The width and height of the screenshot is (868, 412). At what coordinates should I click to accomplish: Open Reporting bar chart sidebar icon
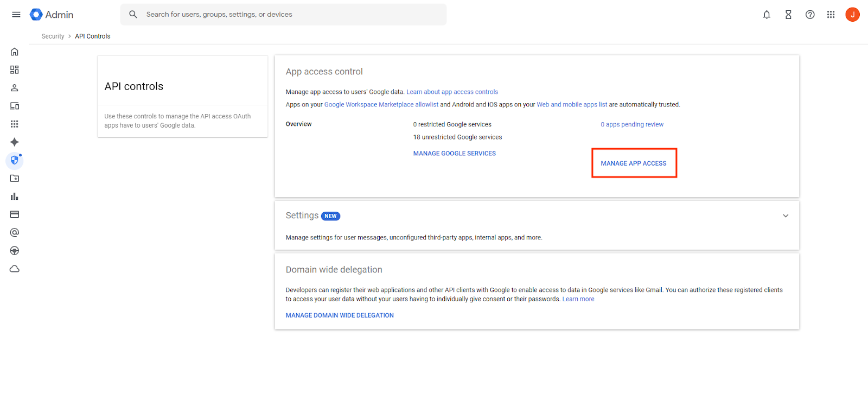pyautogui.click(x=15, y=196)
